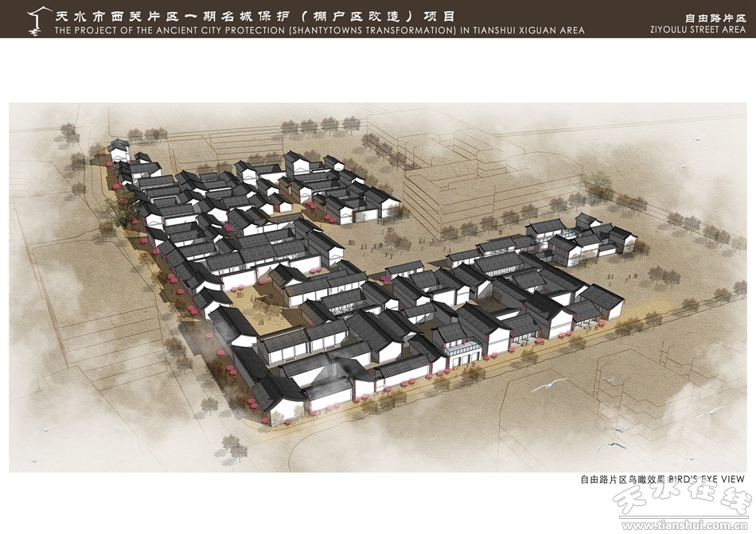Click the tall house at the compound's far-left tip
The width and height of the screenshot is (756, 534).
coord(119,149)
